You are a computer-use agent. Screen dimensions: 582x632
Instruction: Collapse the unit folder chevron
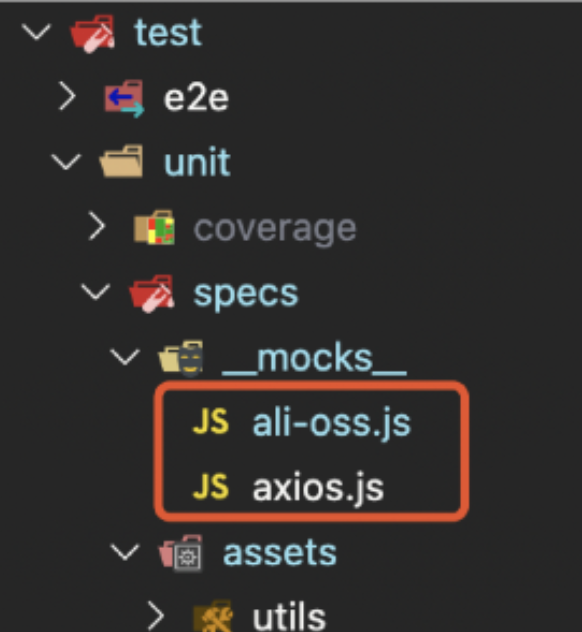tap(66, 162)
